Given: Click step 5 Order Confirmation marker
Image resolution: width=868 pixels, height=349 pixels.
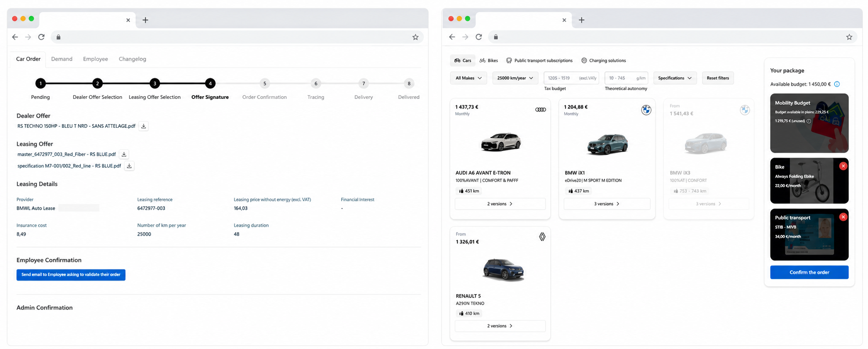Looking at the screenshot, I should (264, 83).
